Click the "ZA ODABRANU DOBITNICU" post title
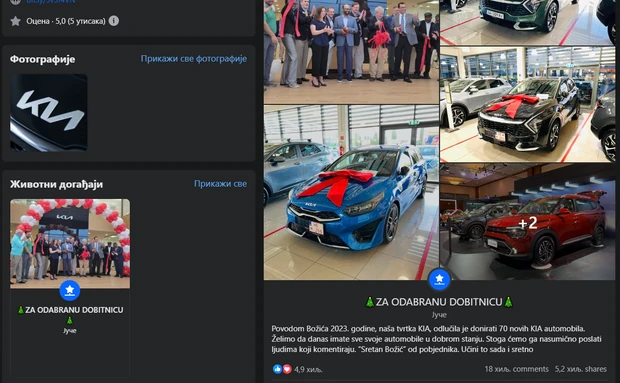 tap(439, 302)
